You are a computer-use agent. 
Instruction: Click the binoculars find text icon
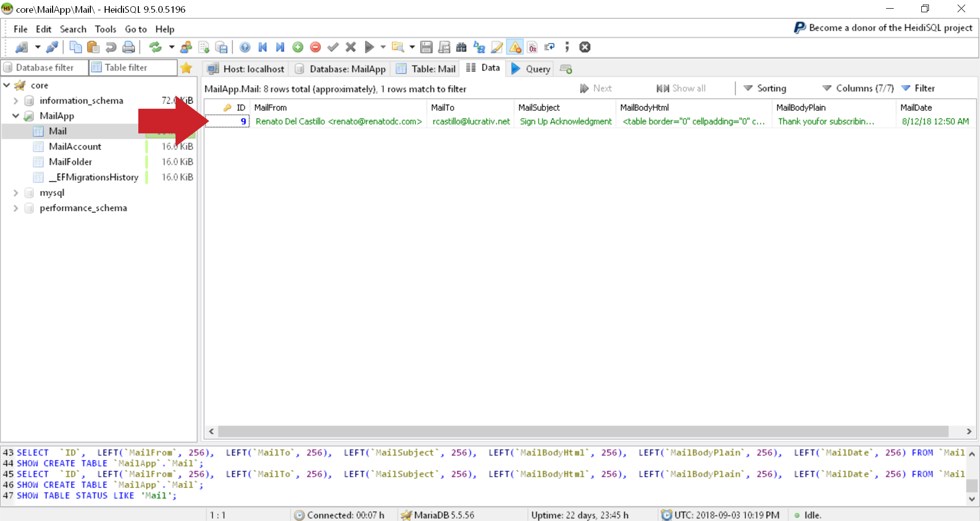(x=461, y=48)
